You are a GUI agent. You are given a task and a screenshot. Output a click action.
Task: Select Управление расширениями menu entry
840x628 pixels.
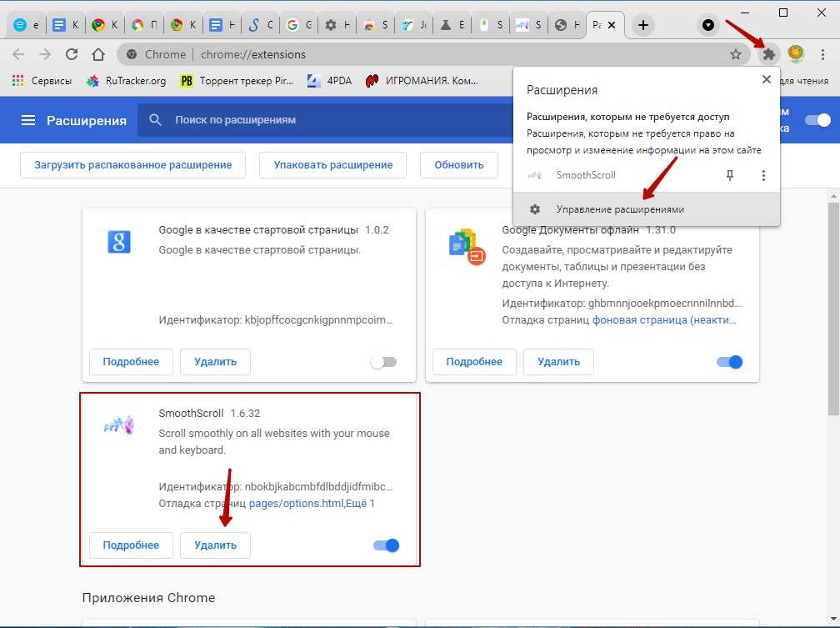(619, 209)
